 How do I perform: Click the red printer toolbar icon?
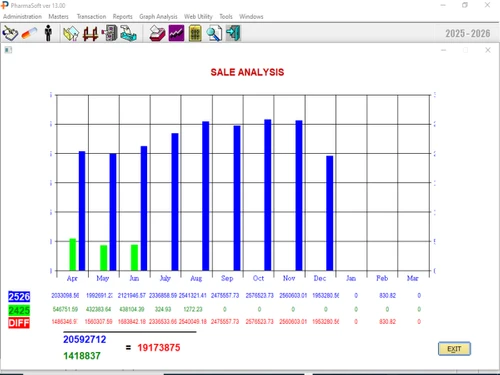[x=157, y=33]
